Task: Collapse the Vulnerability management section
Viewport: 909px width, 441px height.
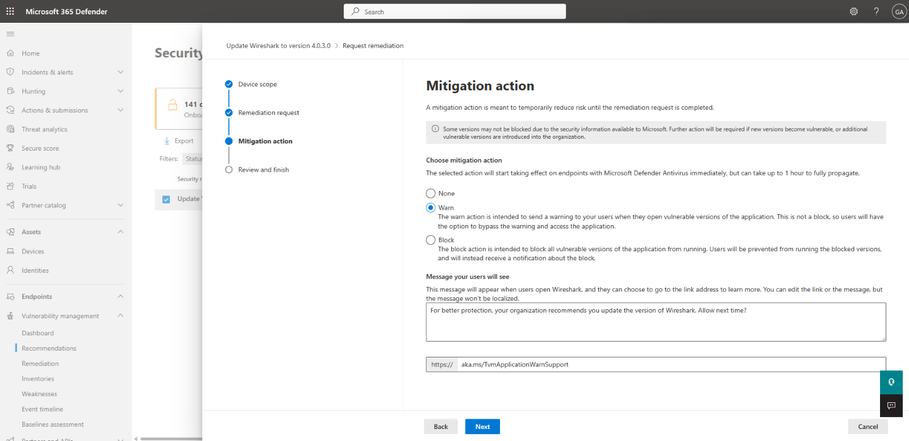Action: tap(121, 316)
